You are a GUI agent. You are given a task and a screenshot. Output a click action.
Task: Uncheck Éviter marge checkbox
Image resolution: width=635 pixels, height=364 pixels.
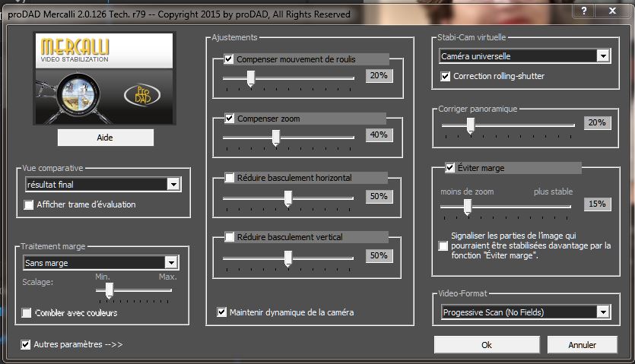449,168
